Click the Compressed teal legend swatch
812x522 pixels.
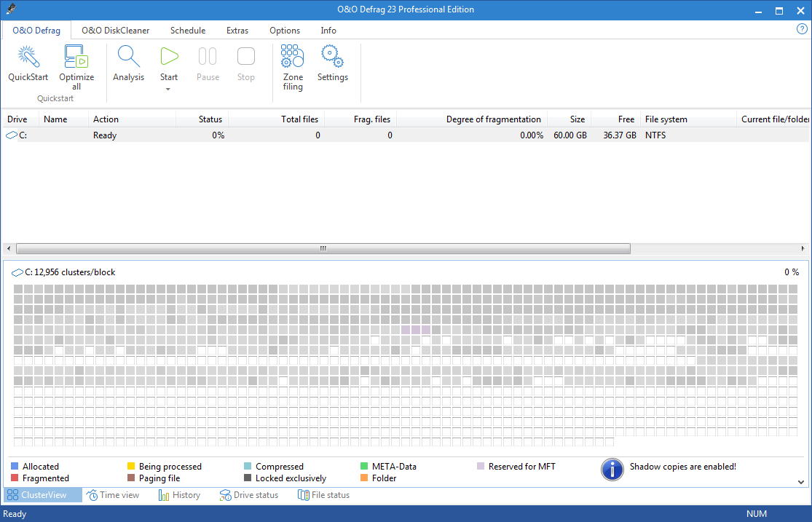248,466
